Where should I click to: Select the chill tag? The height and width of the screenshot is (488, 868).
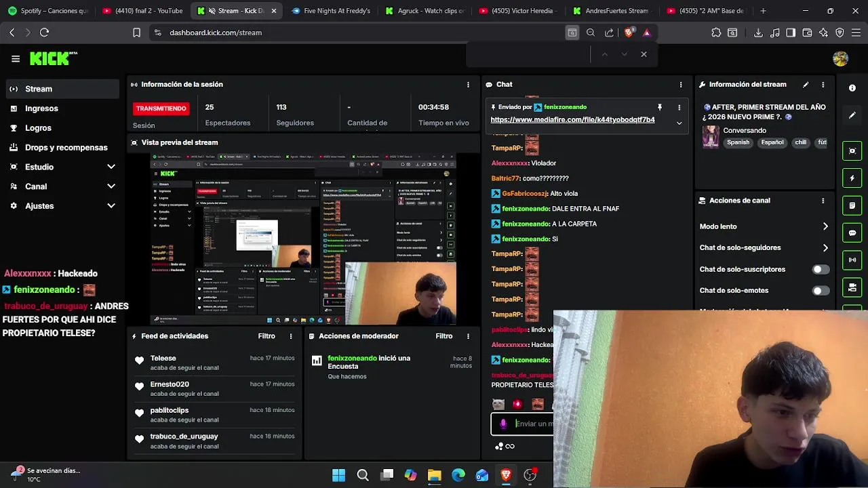pyautogui.click(x=800, y=143)
